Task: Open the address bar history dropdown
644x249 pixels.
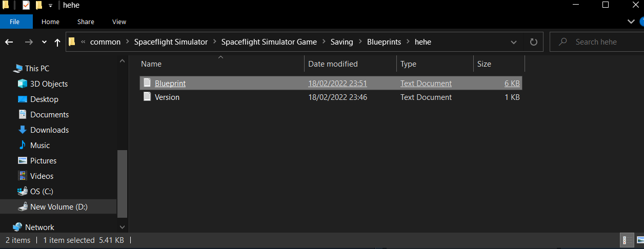Action: point(514,42)
